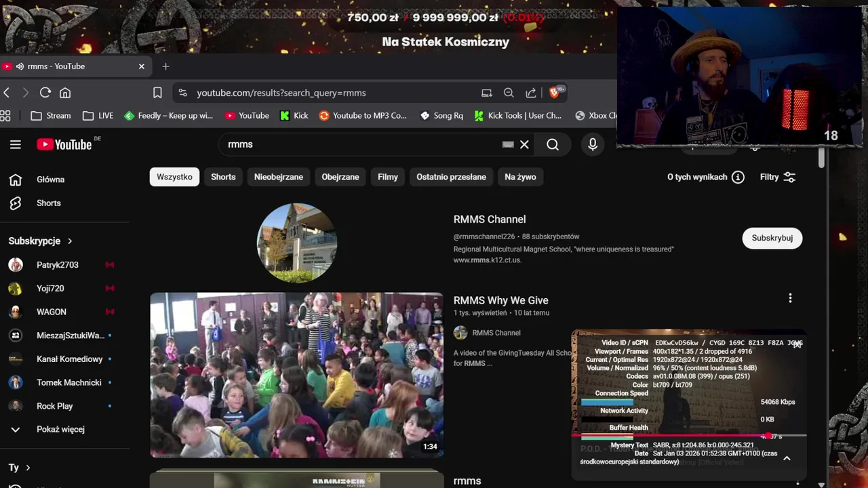Image resolution: width=868 pixels, height=488 pixels.
Task: Open the Song Rq bookmark
Action: click(441, 116)
